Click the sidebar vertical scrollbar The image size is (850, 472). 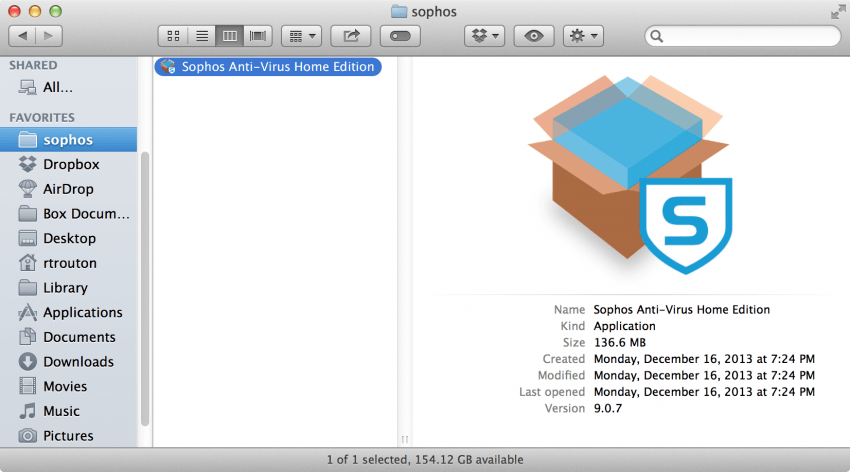[x=145, y=290]
